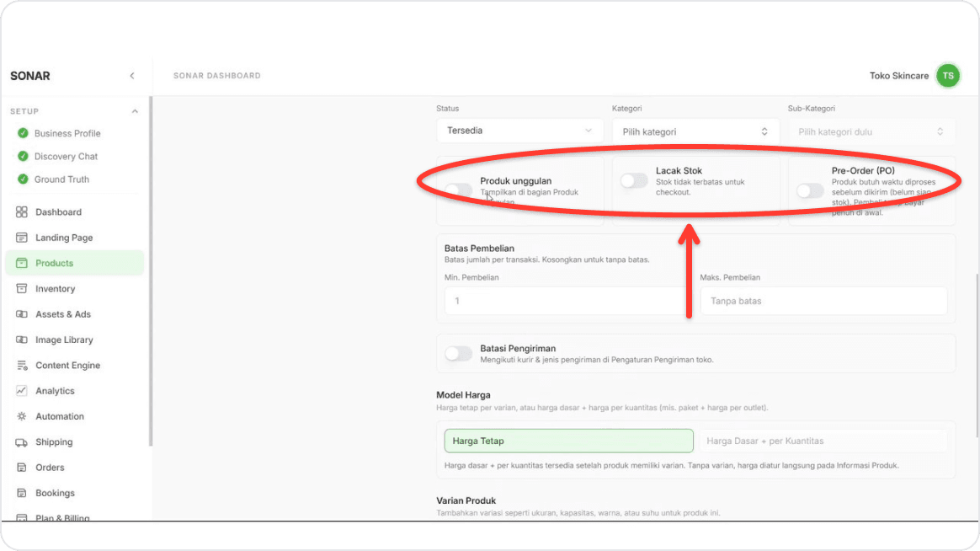Click the Inventory archive icon

(x=22, y=288)
